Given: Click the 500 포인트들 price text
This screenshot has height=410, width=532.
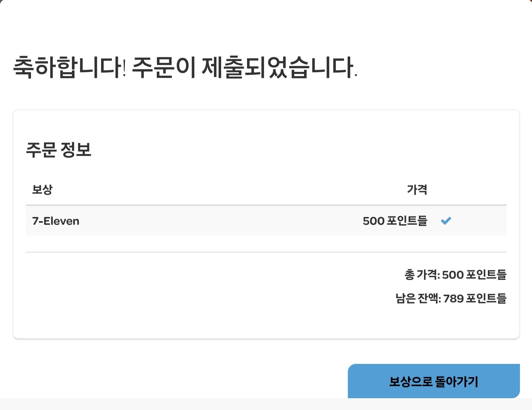Looking at the screenshot, I should [x=396, y=221].
